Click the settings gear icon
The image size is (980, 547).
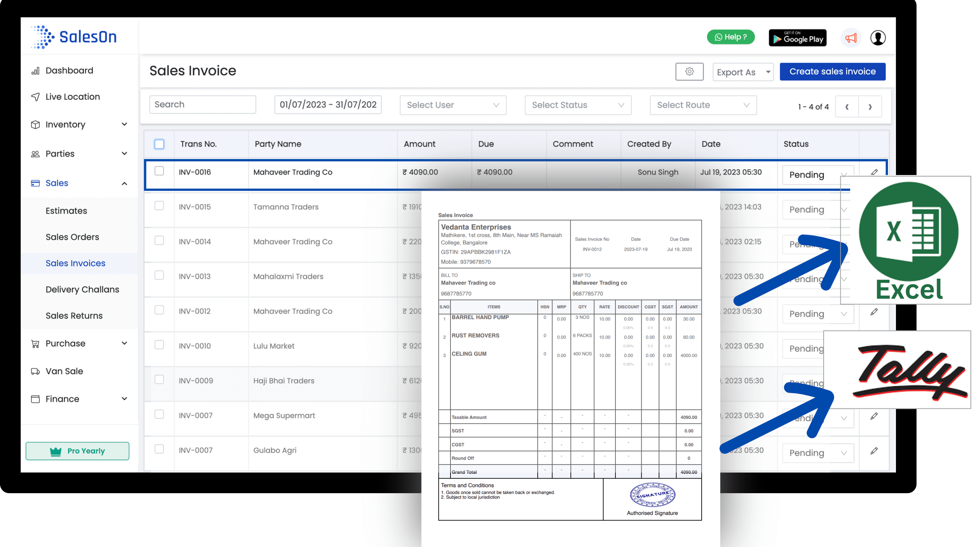(x=689, y=72)
